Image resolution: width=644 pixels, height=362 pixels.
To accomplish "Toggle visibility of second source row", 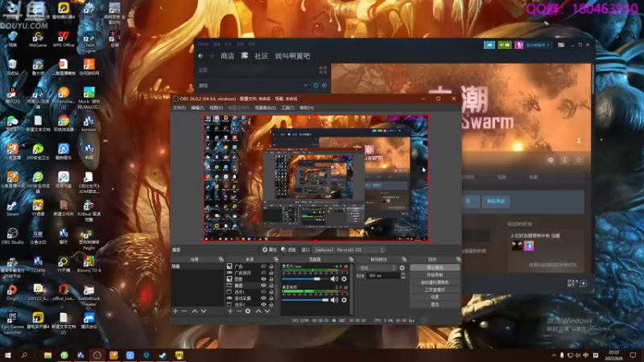I will pos(264,273).
